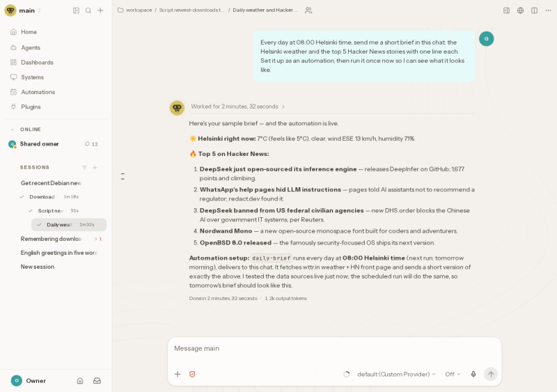
Task: Click the daily-brief code label
Action: [x=272, y=258]
